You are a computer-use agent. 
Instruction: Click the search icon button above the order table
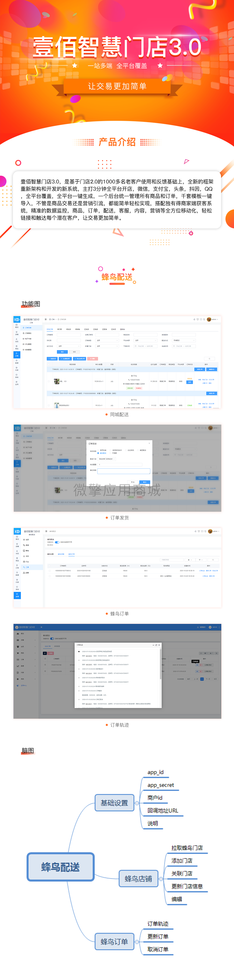(x=210, y=359)
